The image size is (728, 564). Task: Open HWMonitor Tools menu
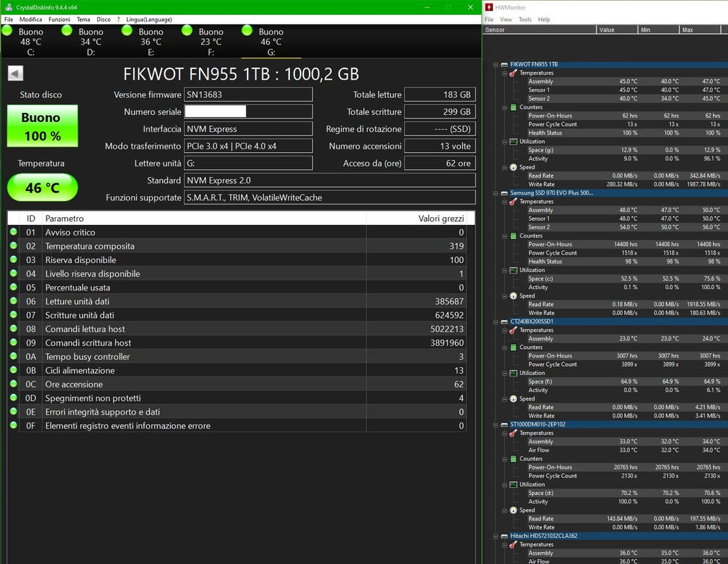pos(525,20)
